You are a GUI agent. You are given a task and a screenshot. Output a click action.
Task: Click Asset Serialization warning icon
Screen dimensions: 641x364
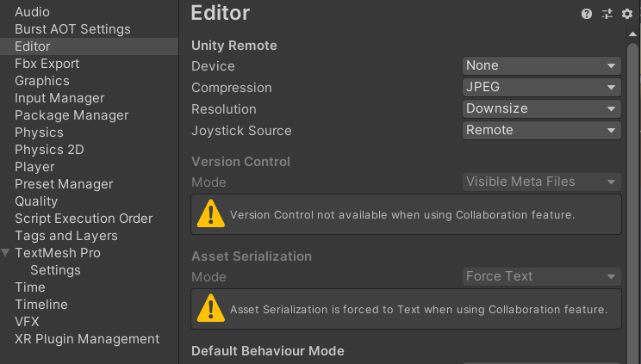(210, 308)
